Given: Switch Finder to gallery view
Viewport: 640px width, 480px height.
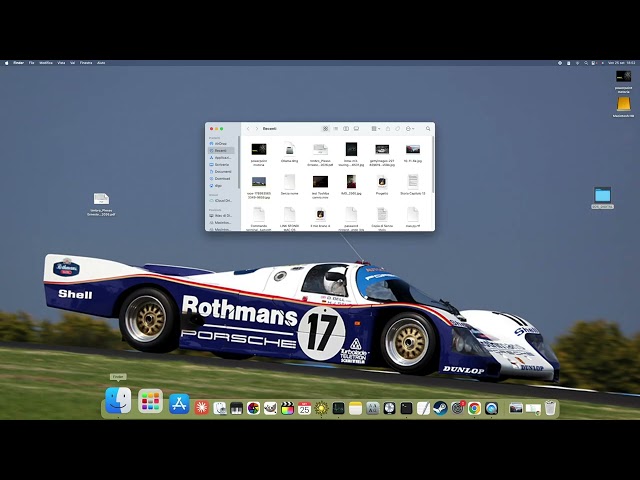Looking at the screenshot, I should coord(356,129).
